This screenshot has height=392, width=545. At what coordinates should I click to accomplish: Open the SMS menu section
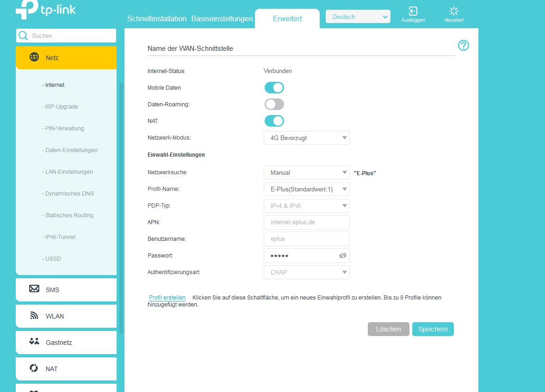pyautogui.click(x=66, y=289)
